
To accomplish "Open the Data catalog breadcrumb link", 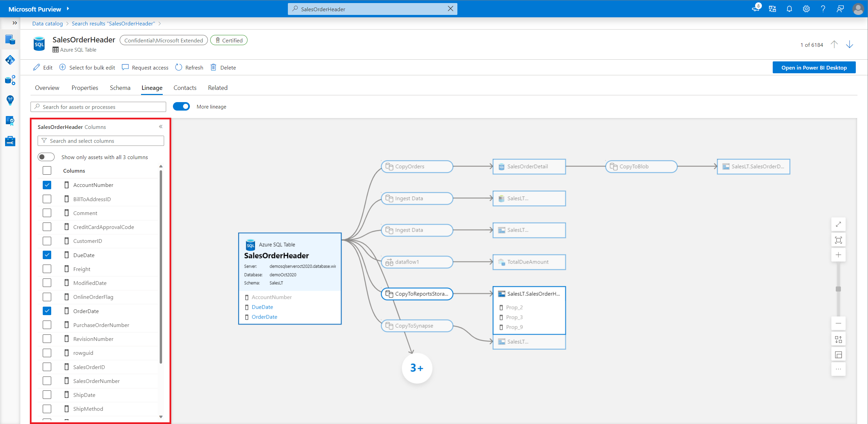I will (47, 23).
